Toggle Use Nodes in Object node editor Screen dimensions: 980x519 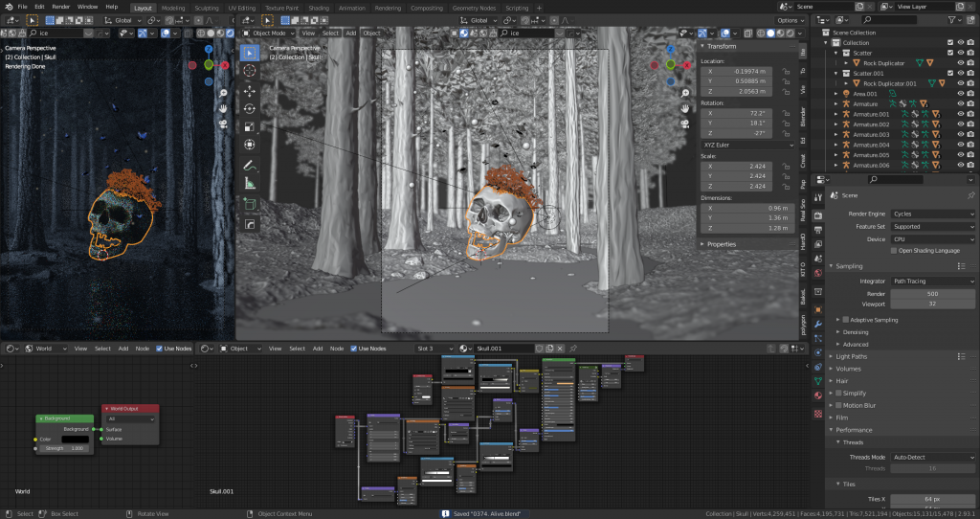coord(354,349)
